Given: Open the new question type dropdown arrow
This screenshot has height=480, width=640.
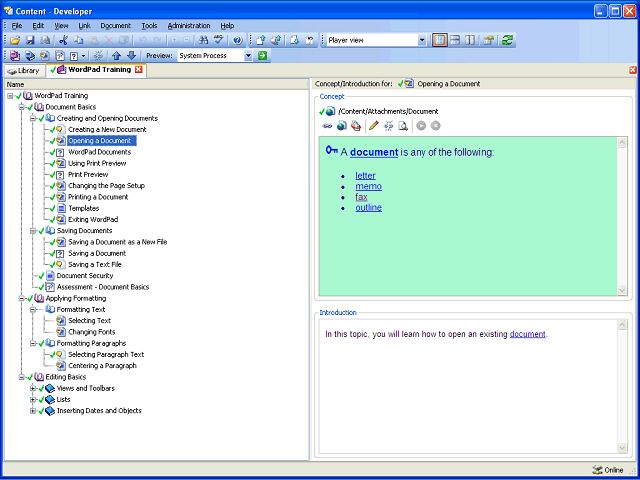Looking at the screenshot, I should (x=84, y=56).
